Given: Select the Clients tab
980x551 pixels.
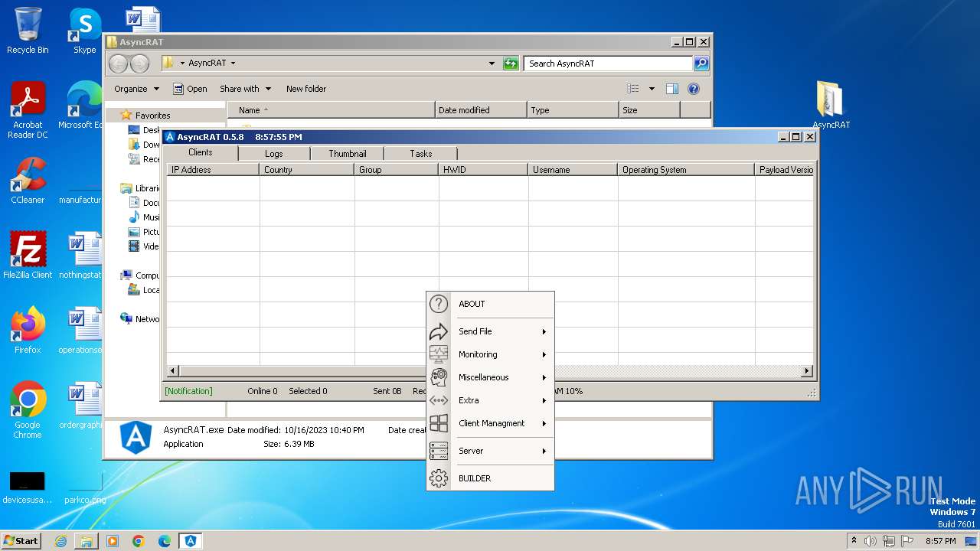Looking at the screenshot, I should [x=201, y=152].
